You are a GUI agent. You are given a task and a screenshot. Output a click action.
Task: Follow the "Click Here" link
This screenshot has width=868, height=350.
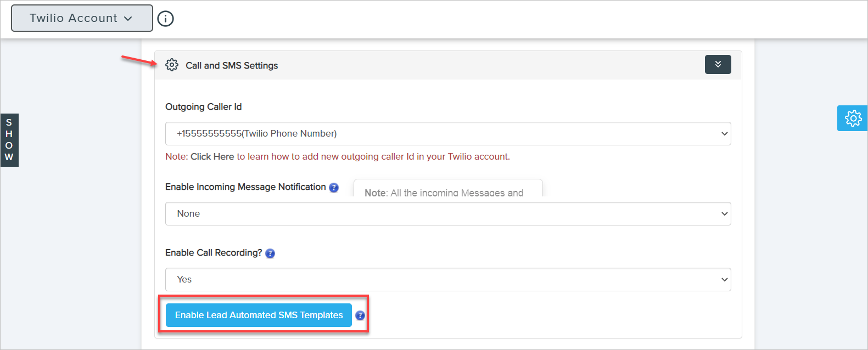pos(212,157)
